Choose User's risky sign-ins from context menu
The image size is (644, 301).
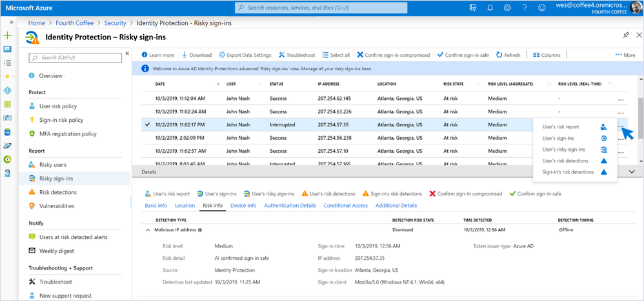pyautogui.click(x=564, y=150)
